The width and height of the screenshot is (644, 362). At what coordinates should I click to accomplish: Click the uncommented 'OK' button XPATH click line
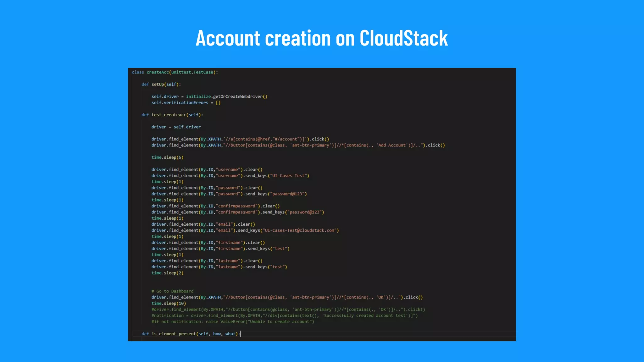coord(287,297)
